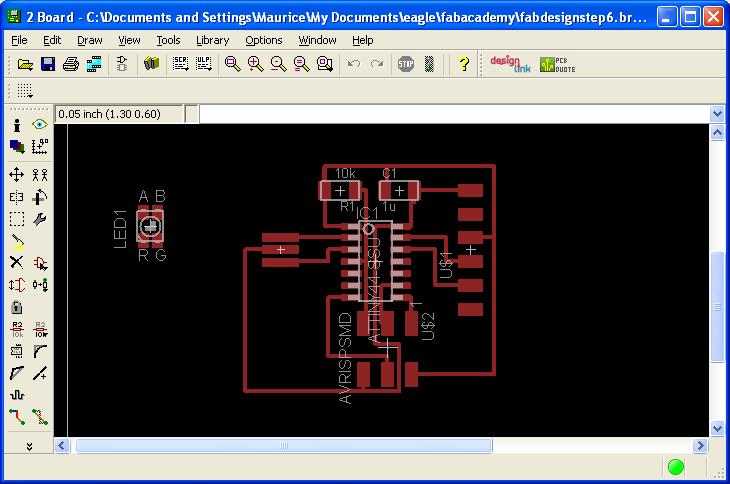Open the Display layers tool

(17, 147)
